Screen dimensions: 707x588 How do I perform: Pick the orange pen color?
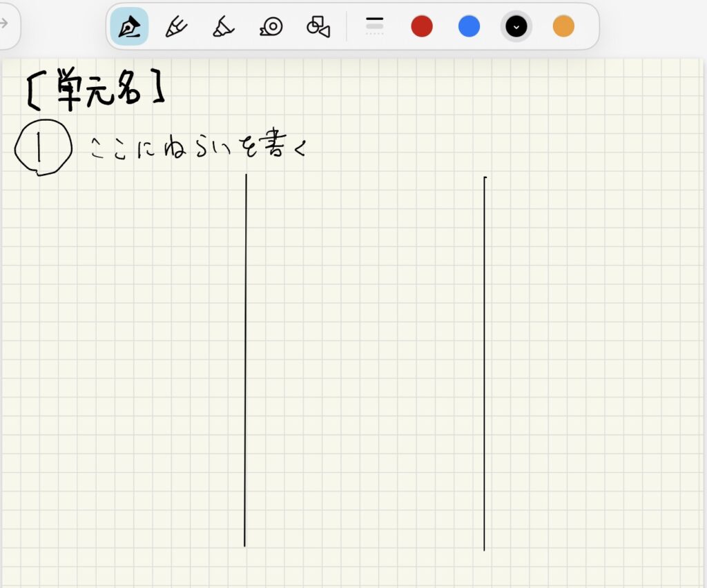(563, 27)
